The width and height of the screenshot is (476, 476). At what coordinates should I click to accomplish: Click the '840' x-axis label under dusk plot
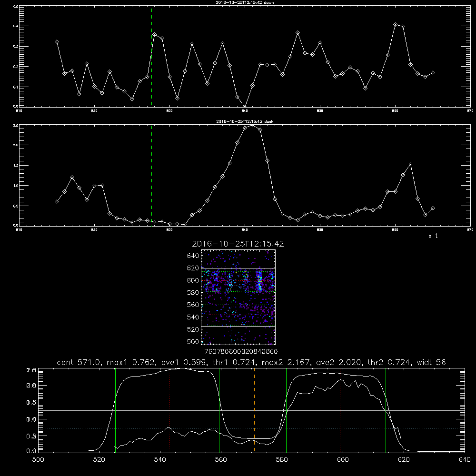(245, 230)
